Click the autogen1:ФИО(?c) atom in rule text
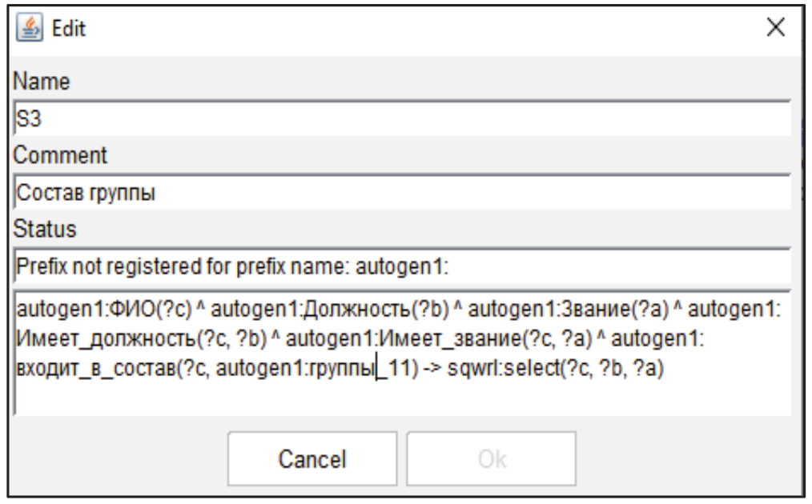This screenshot has width=812, height=504. point(78,310)
